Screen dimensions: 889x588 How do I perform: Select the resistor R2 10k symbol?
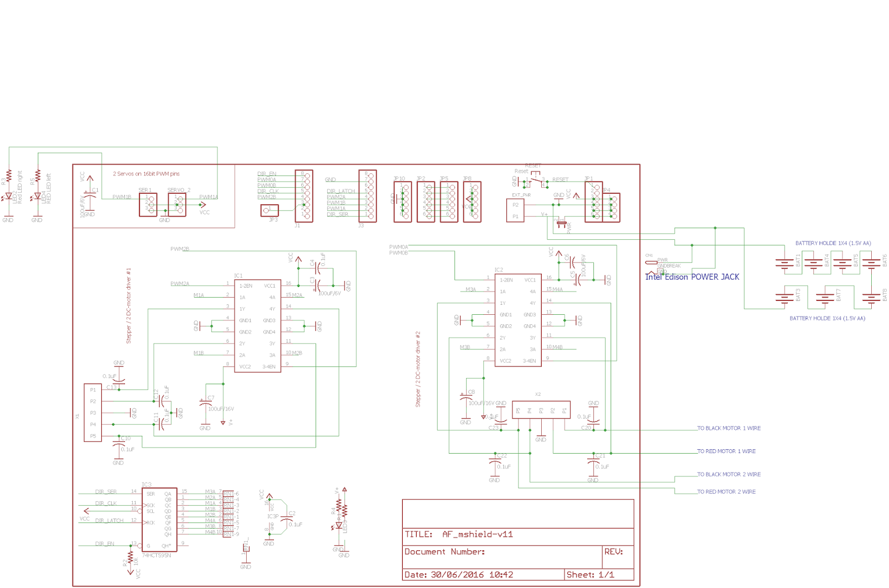132,558
